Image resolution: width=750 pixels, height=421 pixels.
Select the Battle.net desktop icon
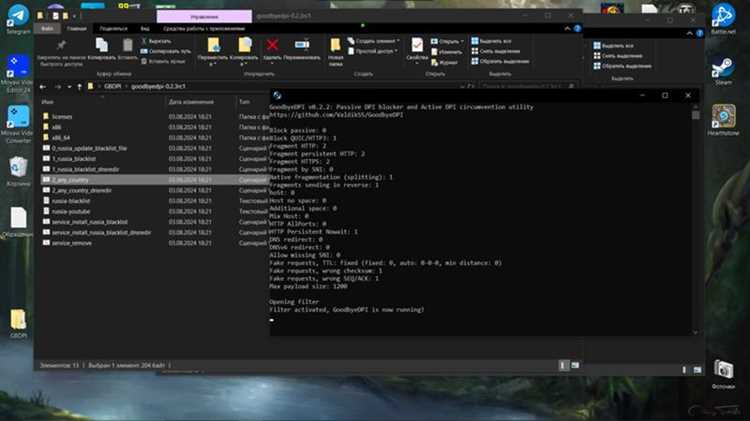pyautogui.click(x=723, y=19)
